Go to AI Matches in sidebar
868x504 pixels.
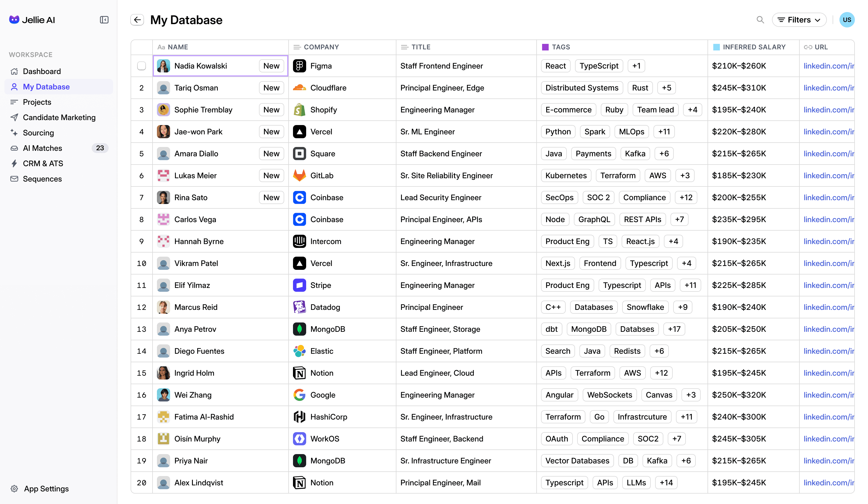click(x=42, y=148)
